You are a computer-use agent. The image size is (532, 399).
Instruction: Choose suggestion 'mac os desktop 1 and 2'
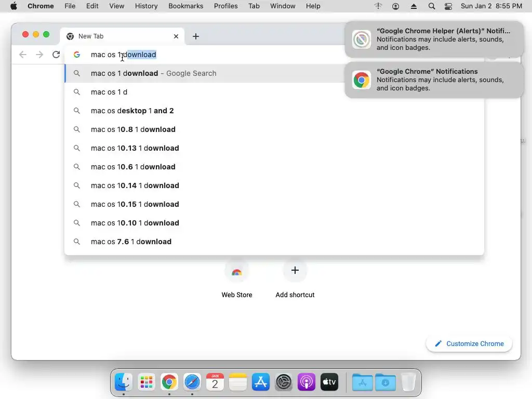coord(274,111)
